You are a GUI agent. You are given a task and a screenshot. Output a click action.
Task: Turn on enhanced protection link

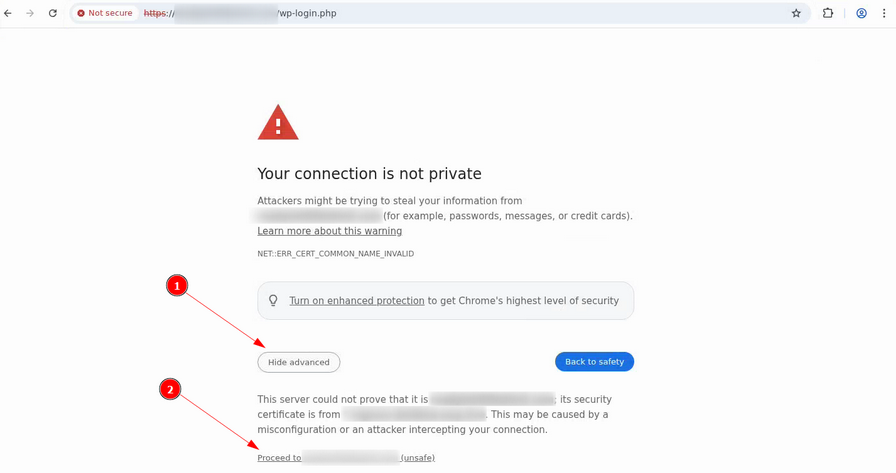tap(357, 300)
